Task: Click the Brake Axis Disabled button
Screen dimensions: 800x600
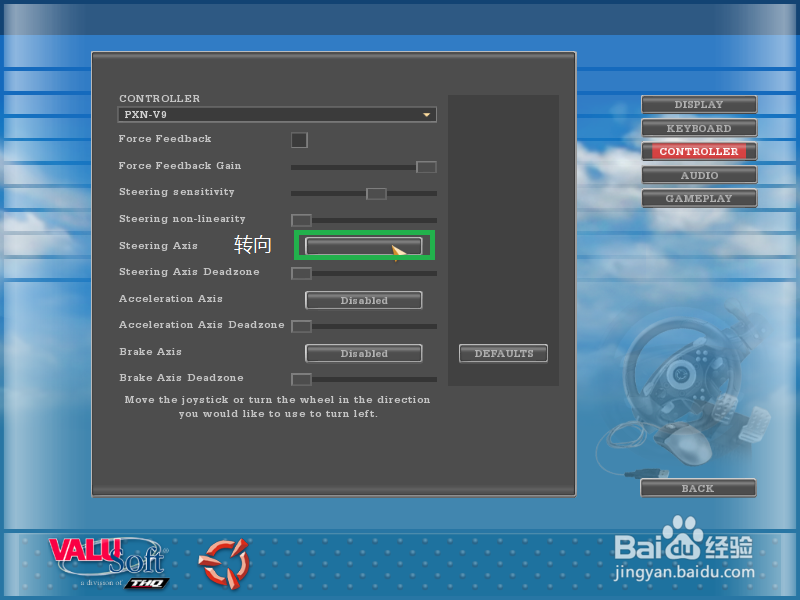Action: tap(364, 353)
